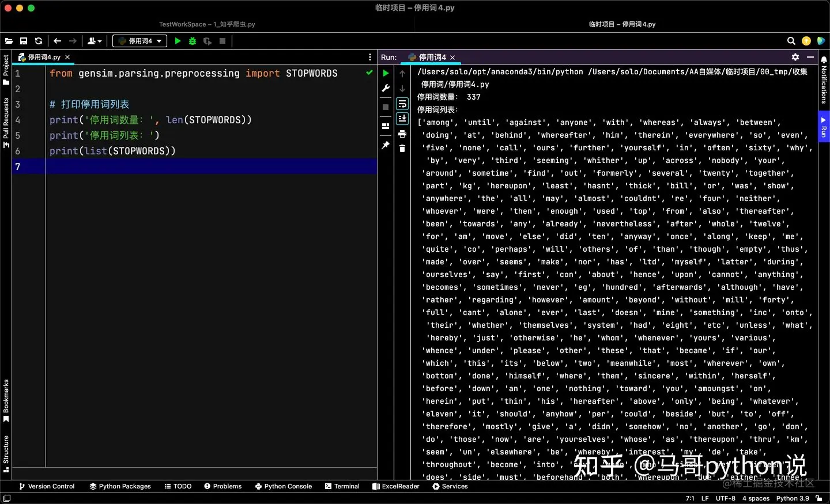Select Python 3.9 interpreter in status bar

(x=793, y=498)
